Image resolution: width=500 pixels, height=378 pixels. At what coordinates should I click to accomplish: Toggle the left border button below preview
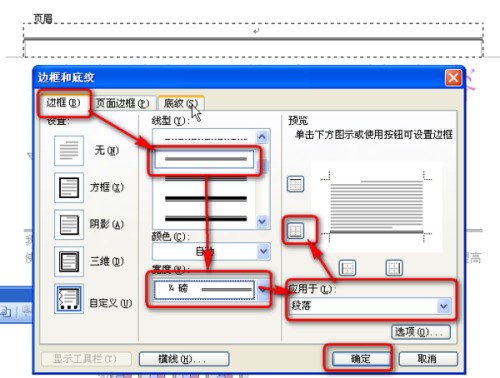pyautogui.click(x=347, y=268)
